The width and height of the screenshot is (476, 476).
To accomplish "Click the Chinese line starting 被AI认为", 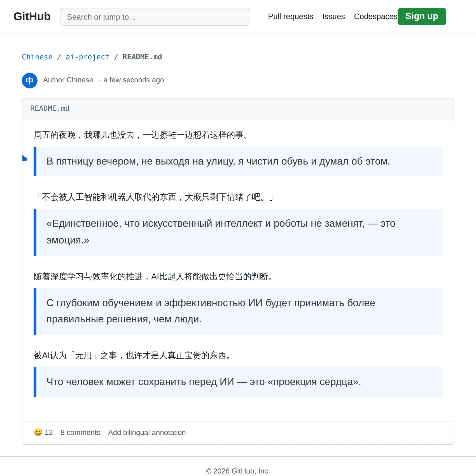I will click(132, 355).
